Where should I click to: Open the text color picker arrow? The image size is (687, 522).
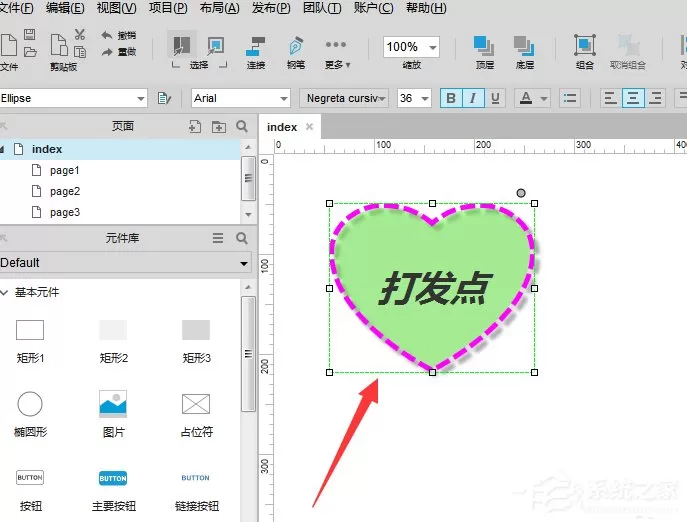point(544,98)
